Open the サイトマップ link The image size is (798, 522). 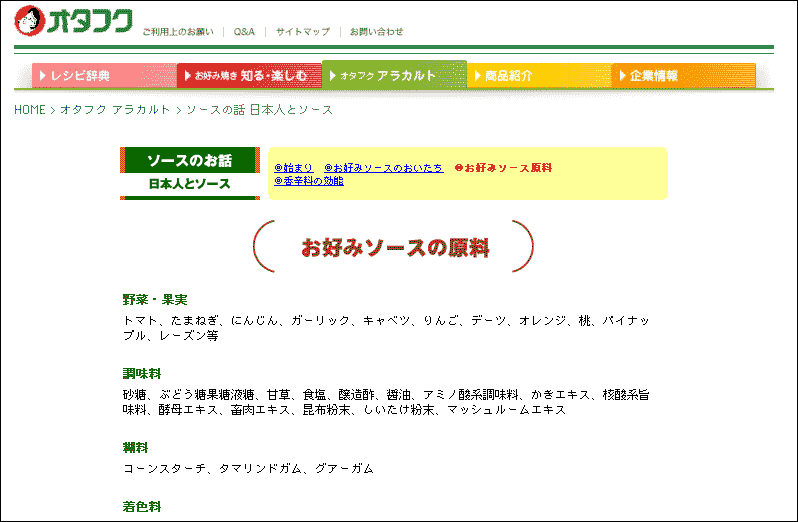coord(302,32)
